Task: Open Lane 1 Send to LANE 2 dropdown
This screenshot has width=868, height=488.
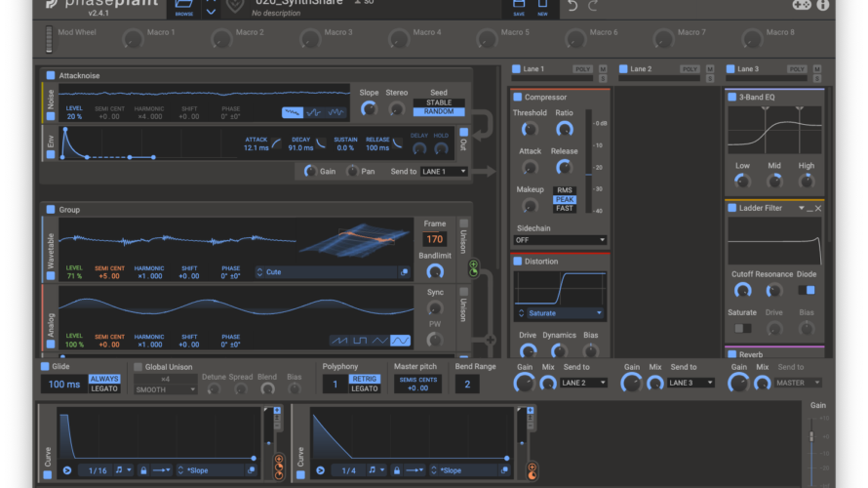Action: click(583, 383)
